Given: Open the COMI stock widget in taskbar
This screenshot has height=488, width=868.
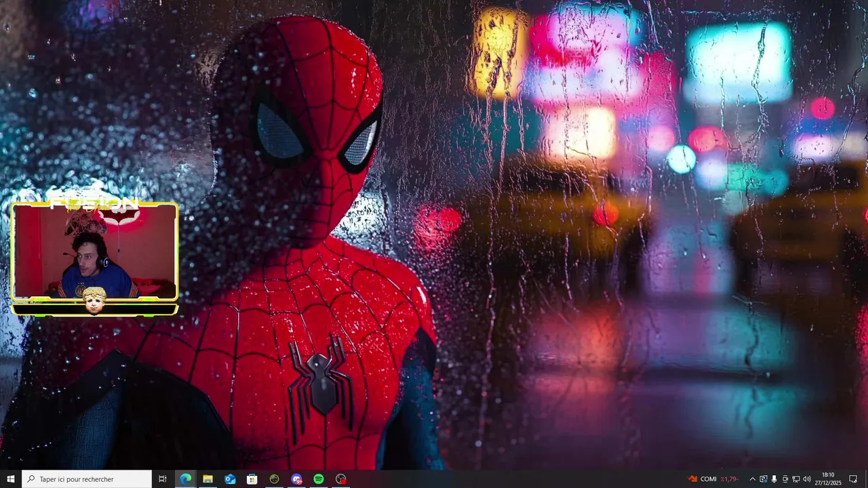Looking at the screenshot, I should click(x=712, y=479).
